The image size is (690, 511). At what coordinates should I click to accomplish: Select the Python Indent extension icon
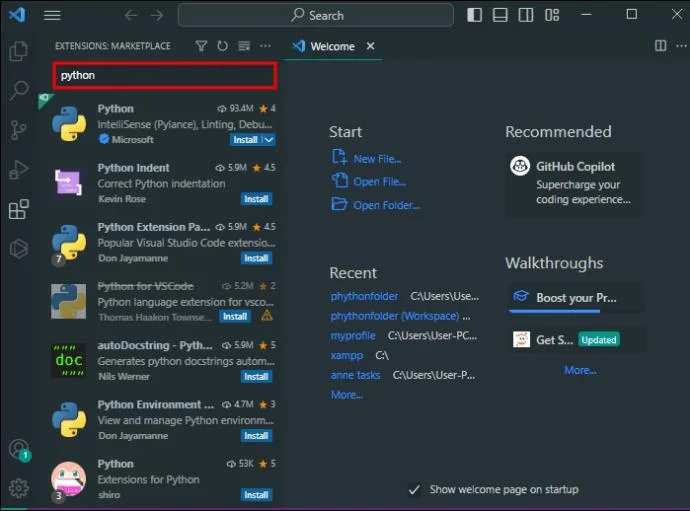pos(68,182)
